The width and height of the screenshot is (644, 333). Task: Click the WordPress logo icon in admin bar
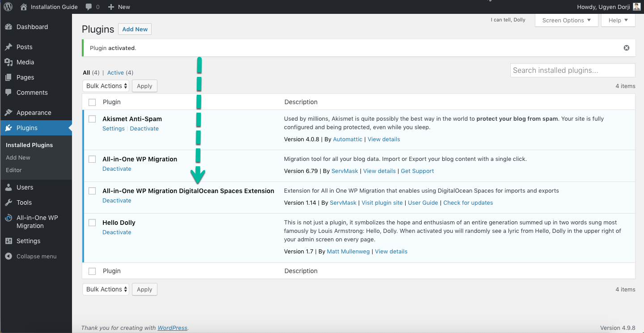click(x=8, y=7)
